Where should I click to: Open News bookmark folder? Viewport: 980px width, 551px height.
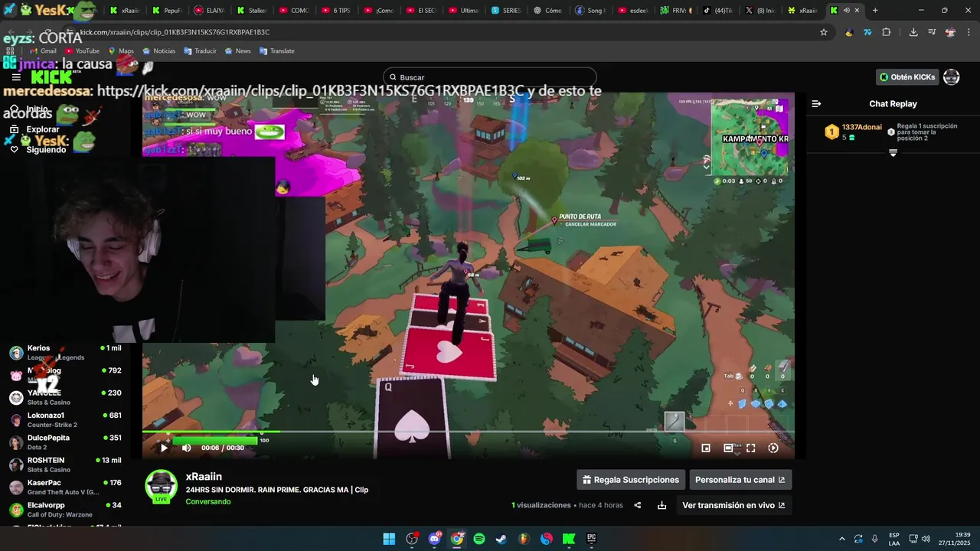(237, 51)
